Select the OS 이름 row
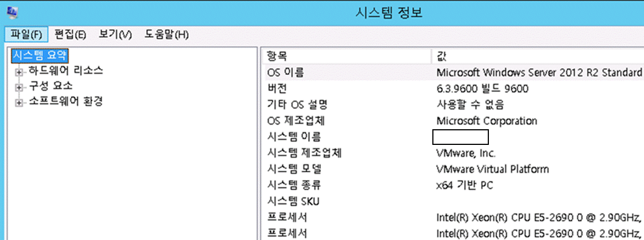 (x=453, y=73)
